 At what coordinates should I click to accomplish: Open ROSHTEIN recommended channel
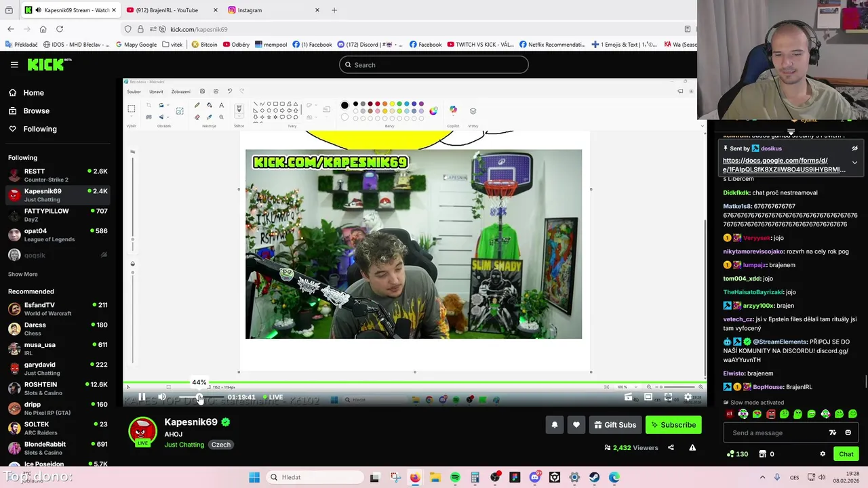pos(58,388)
